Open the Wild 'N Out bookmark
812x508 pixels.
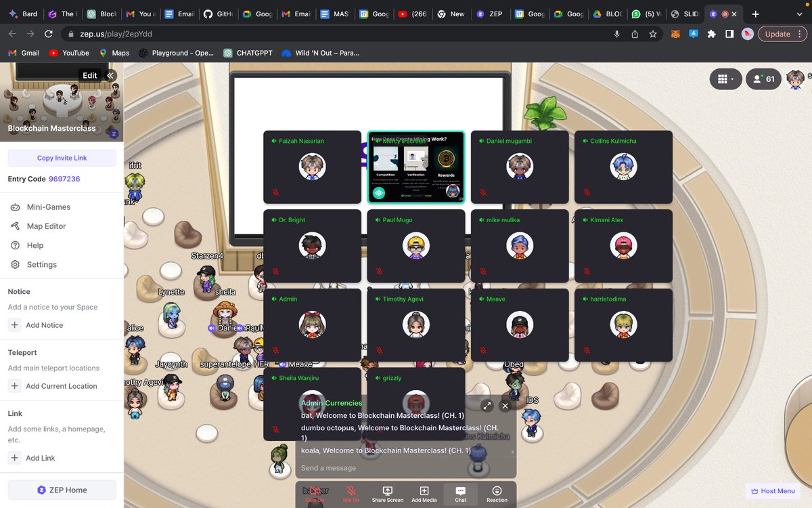(321, 53)
